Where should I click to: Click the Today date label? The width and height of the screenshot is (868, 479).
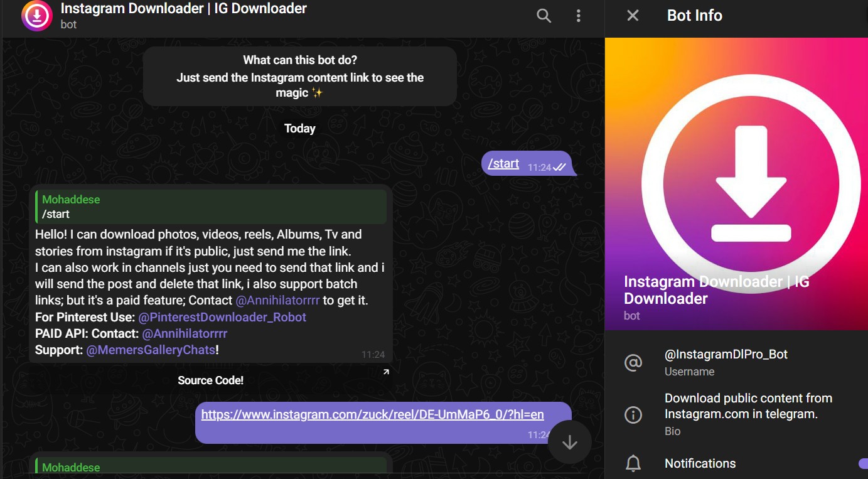point(299,128)
